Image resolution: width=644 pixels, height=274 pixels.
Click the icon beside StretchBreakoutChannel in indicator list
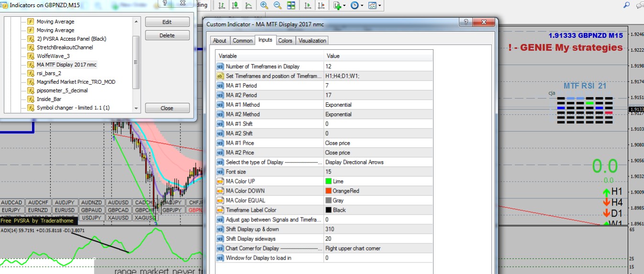point(31,47)
